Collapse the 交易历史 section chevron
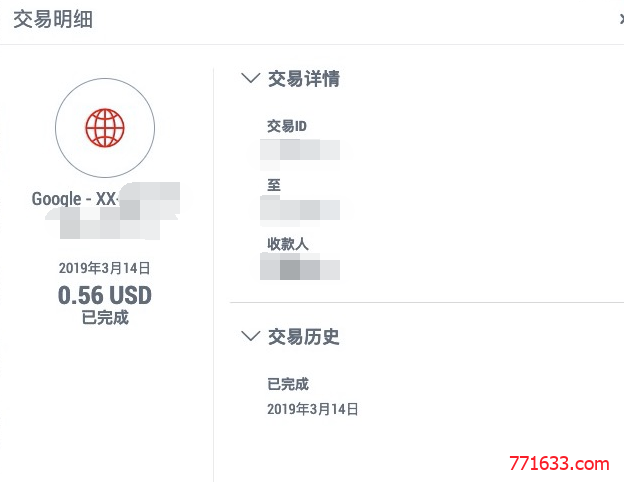The image size is (624, 482). [x=251, y=336]
